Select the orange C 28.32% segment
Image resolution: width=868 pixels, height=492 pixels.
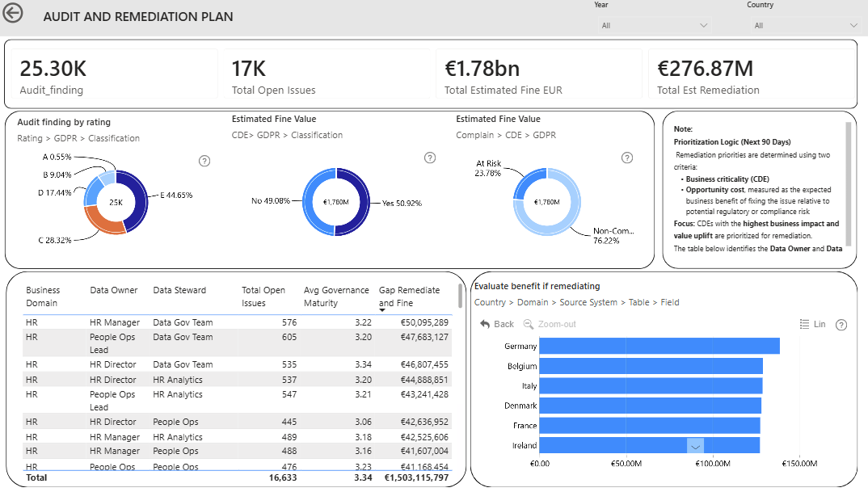pyautogui.click(x=103, y=221)
